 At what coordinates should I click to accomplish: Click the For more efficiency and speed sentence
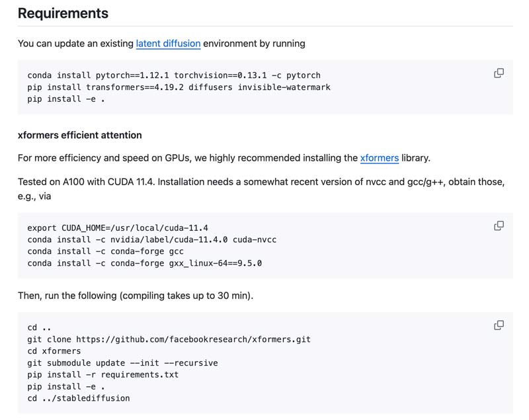224,158
